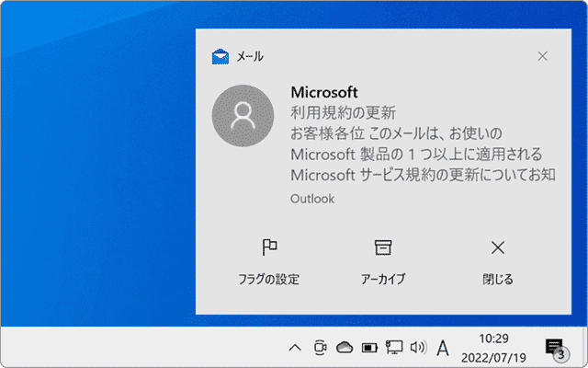Screen dimensions: 588x368
Task: Dismiss the notification with the top-right X
Action: 542,56
